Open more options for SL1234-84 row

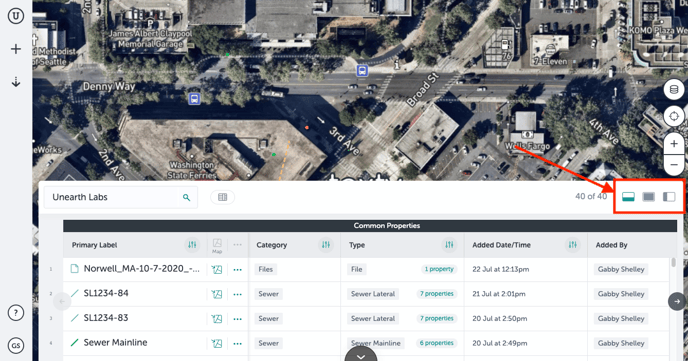(238, 294)
